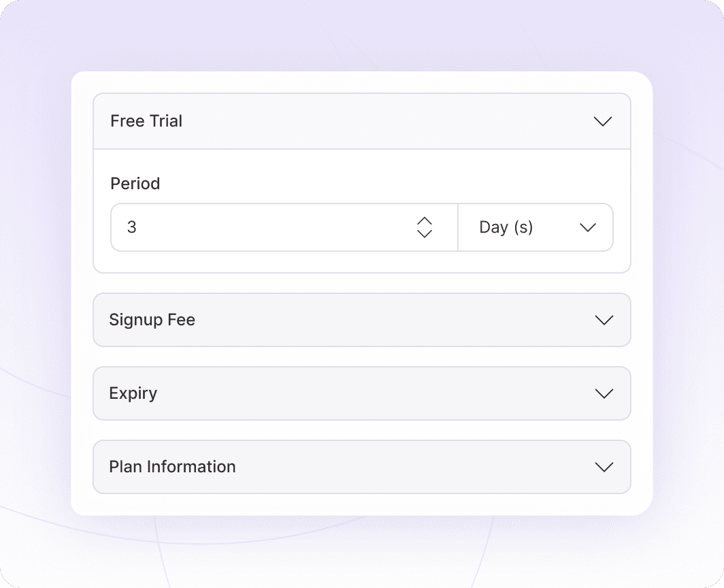Collapse the Free Trial section chevron
Image resolution: width=724 pixels, height=588 pixels.
coord(603,122)
